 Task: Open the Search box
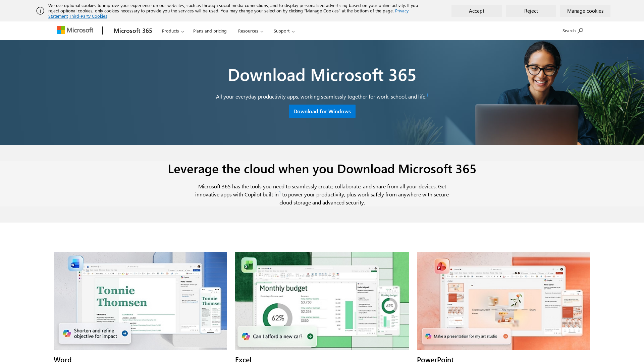(573, 31)
